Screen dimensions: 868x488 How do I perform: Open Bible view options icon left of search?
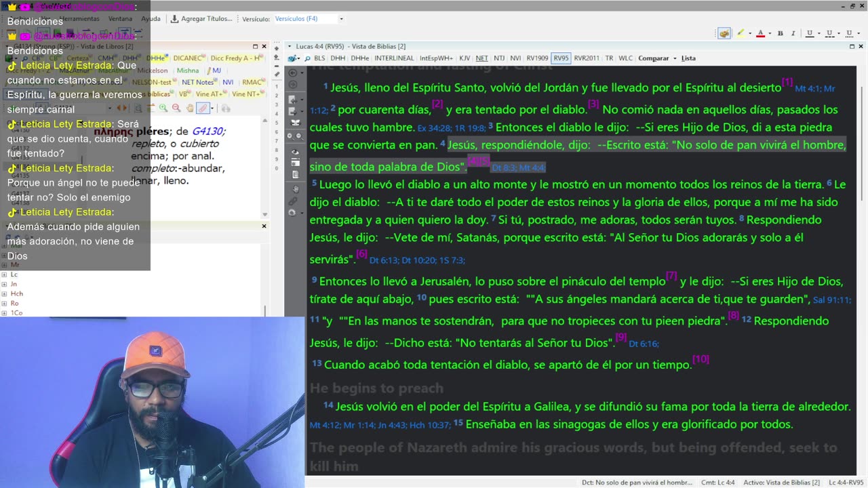click(294, 58)
